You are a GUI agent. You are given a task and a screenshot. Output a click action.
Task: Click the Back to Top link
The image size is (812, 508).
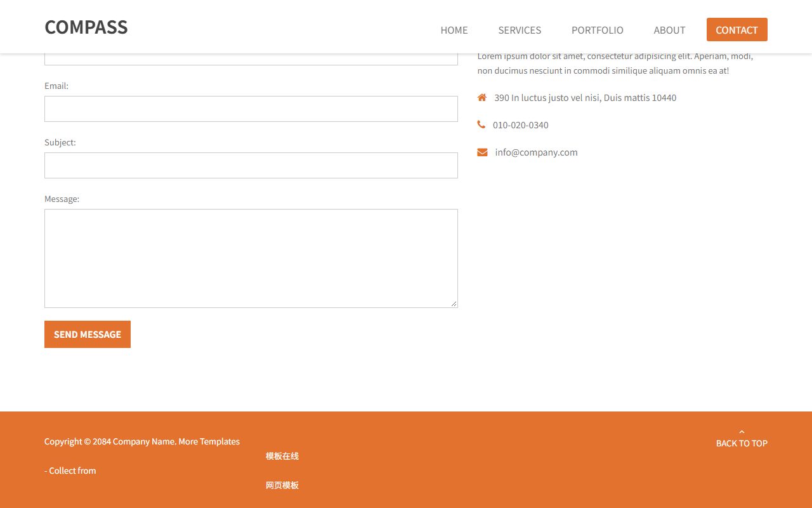[742, 443]
